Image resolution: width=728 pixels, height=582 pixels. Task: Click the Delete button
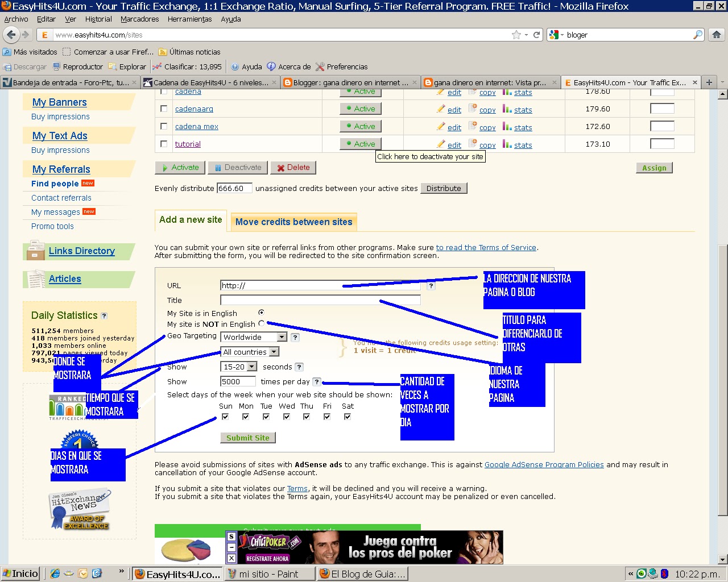pos(293,168)
